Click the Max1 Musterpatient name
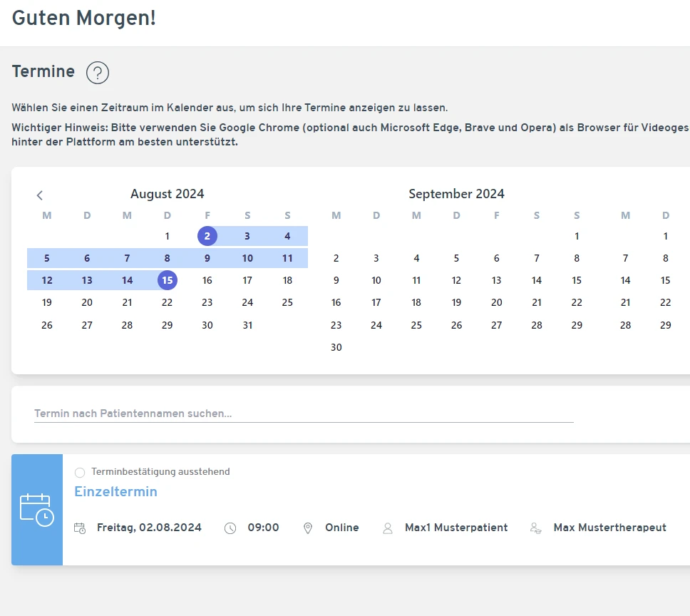 [456, 528]
